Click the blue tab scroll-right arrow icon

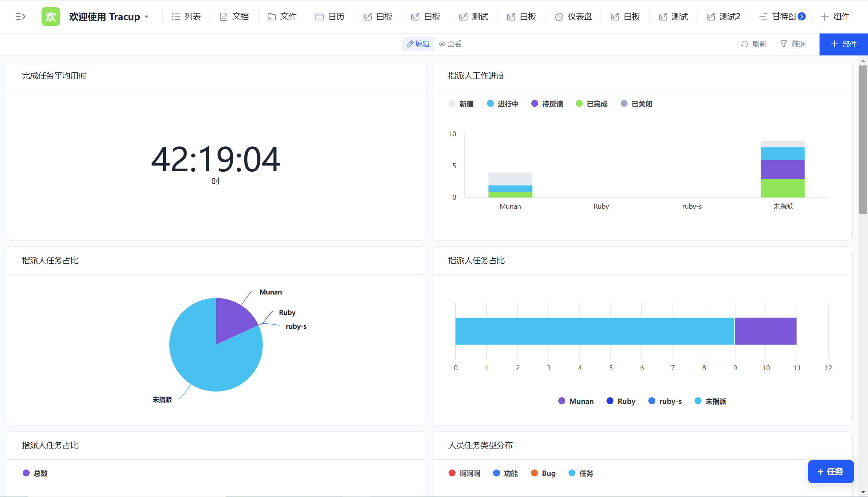(802, 17)
